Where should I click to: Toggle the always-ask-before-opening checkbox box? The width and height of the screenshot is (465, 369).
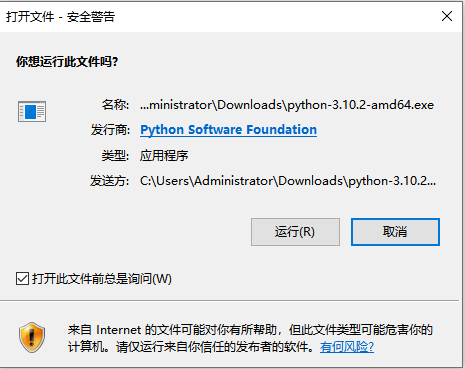22,278
